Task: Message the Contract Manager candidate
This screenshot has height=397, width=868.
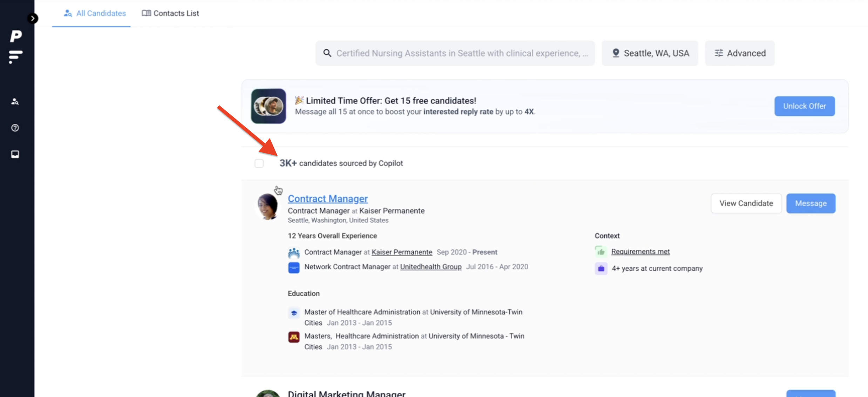Action: coord(811,203)
